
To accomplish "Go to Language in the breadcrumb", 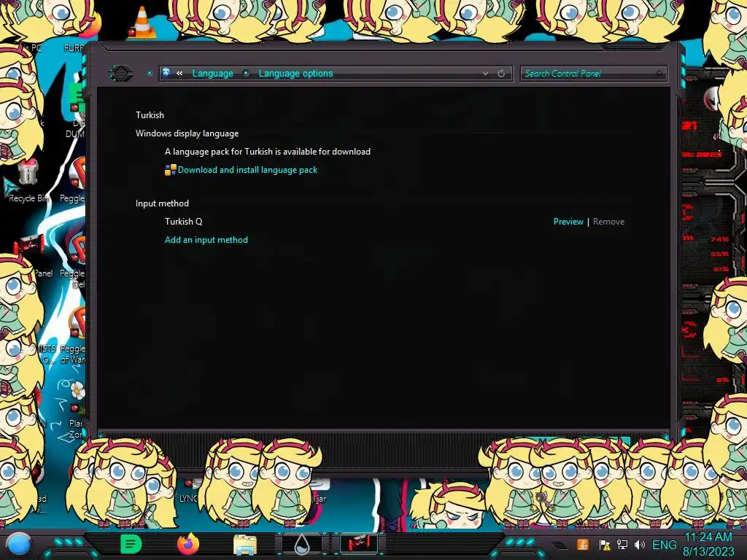I will click(x=212, y=74).
